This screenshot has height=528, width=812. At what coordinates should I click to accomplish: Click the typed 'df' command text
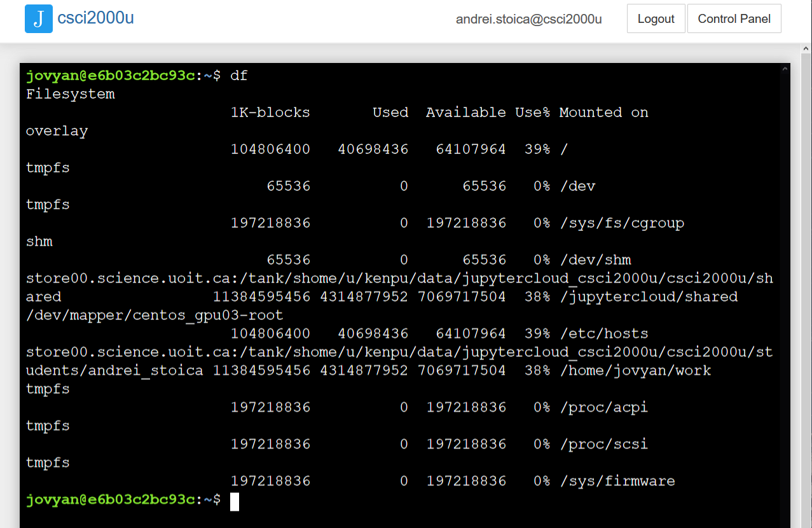[x=239, y=76]
